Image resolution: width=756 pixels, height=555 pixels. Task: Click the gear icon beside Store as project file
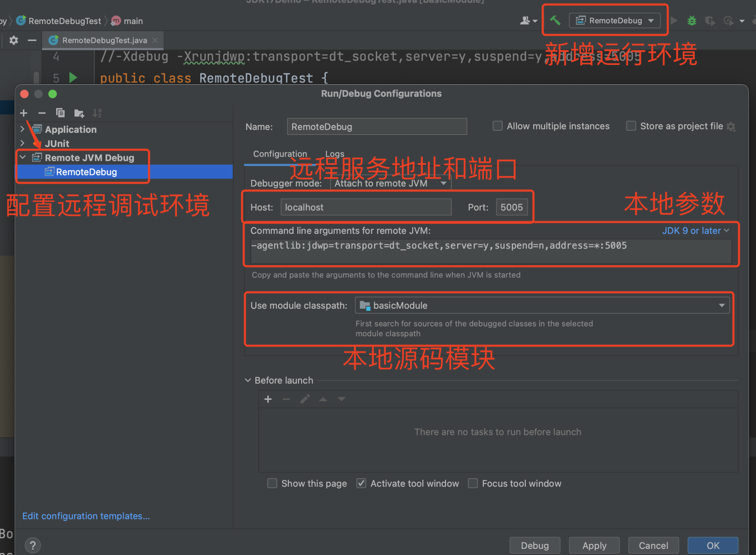coord(731,127)
